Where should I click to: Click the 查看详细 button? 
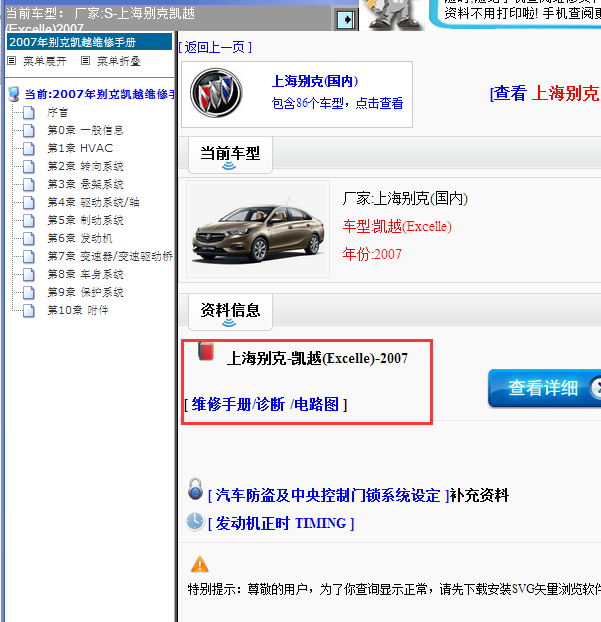pyautogui.click(x=544, y=388)
